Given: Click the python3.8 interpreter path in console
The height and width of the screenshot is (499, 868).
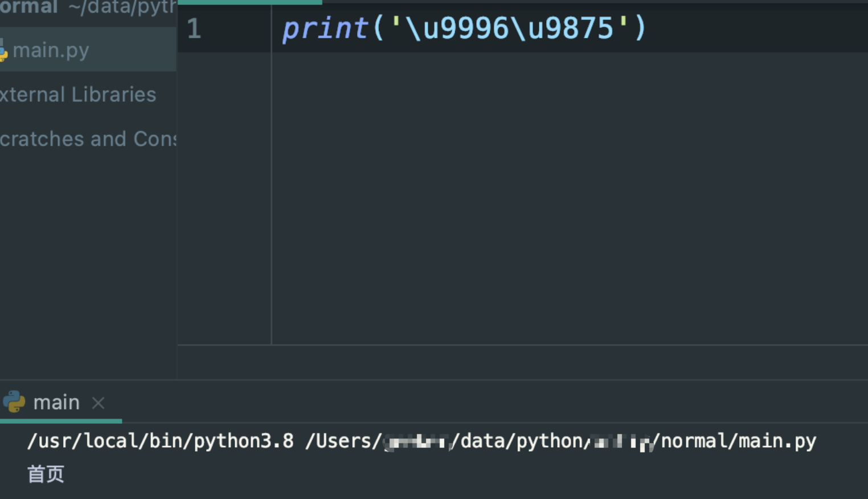Looking at the screenshot, I should pos(161,441).
